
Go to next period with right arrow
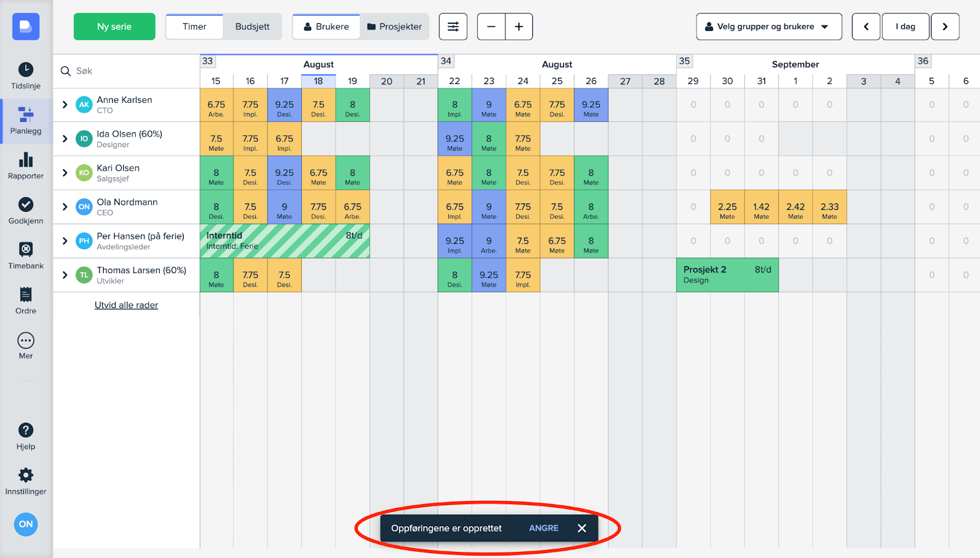coord(944,27)
